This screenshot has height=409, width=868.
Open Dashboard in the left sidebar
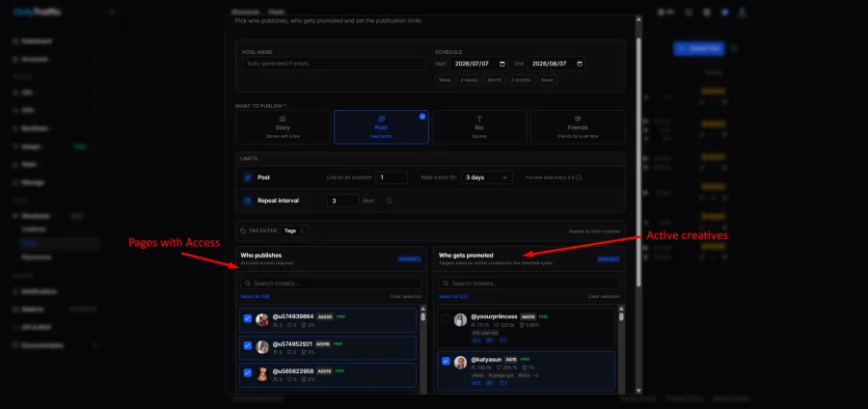(37, 41)
